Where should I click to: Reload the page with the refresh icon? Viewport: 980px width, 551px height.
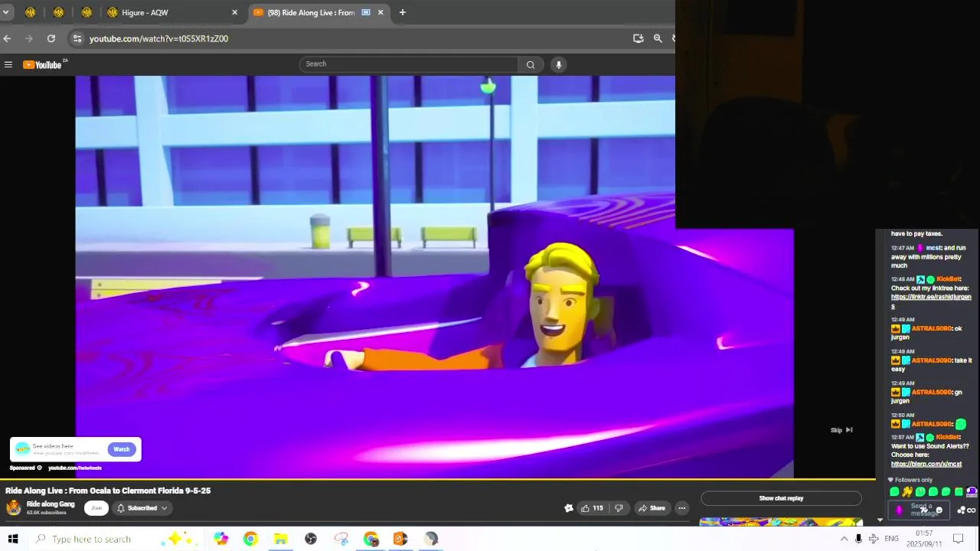(51, 38)
